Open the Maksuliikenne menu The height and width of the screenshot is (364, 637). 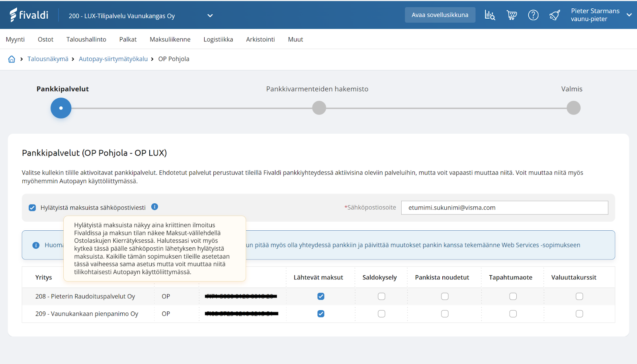170,39
